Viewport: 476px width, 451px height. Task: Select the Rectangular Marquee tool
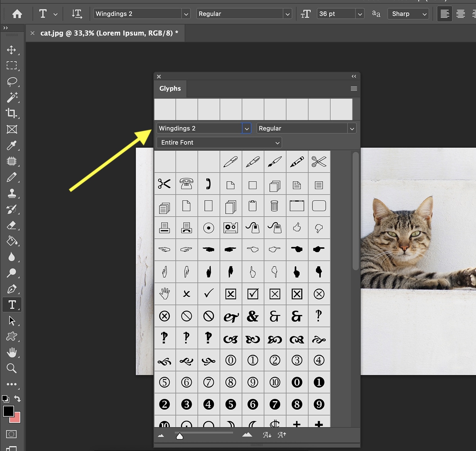coord(12,66)
